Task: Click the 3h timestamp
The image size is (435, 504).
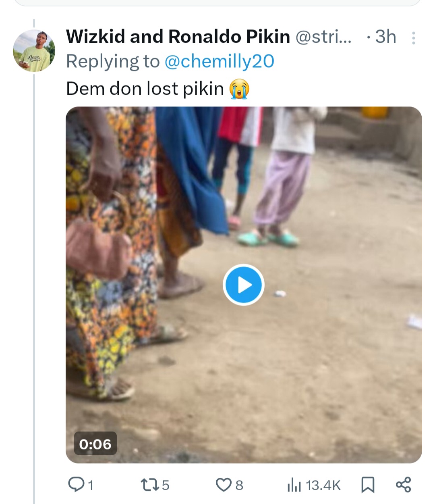Action: point(385,37)
